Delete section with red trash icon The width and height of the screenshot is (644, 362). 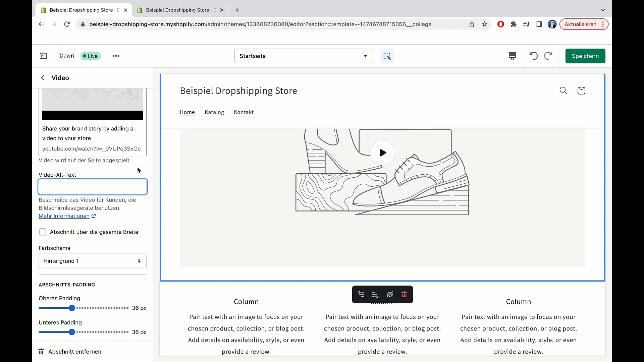click(x=404, y=295)
